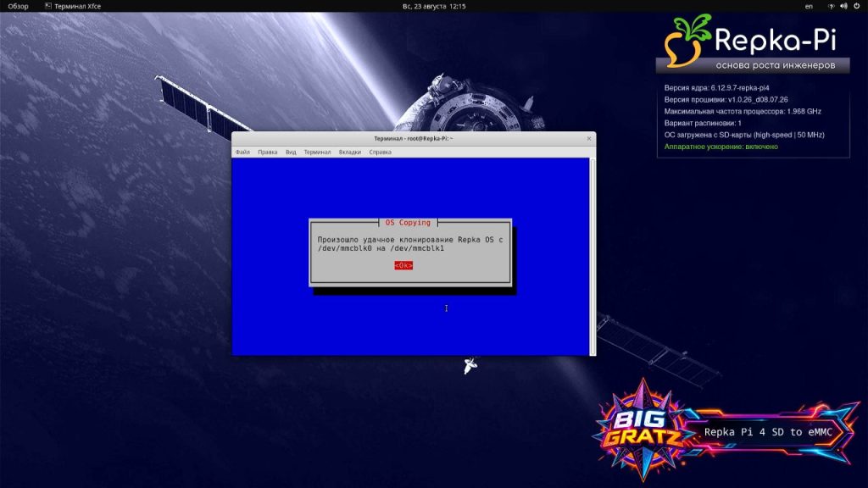Open the Правка menu
The width and height of the screenshot is (868, 488).
tap(267, 152)
